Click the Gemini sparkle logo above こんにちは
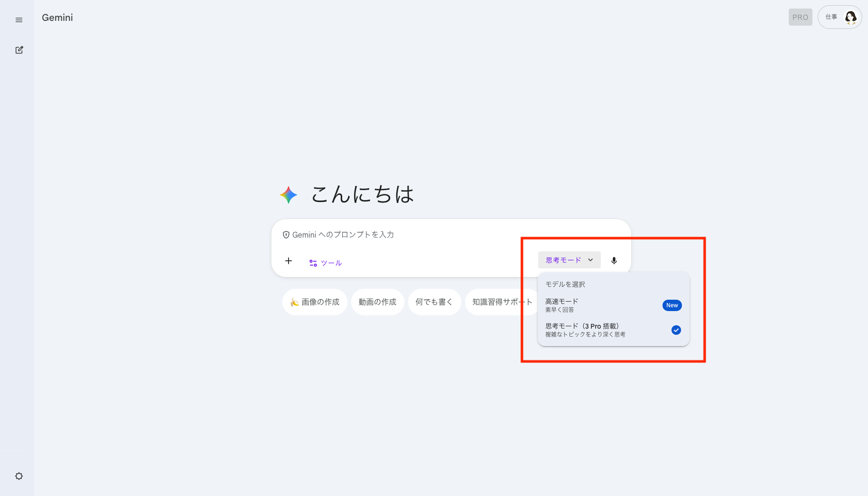This screenshot has width=868, height=496. (x=288, y=194)
